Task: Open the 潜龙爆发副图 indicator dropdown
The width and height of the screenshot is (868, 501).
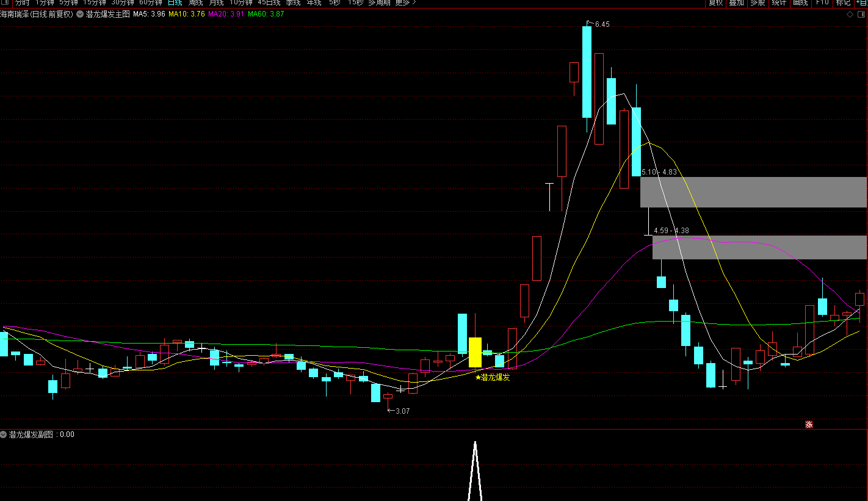Action: (x=4, y=434)
